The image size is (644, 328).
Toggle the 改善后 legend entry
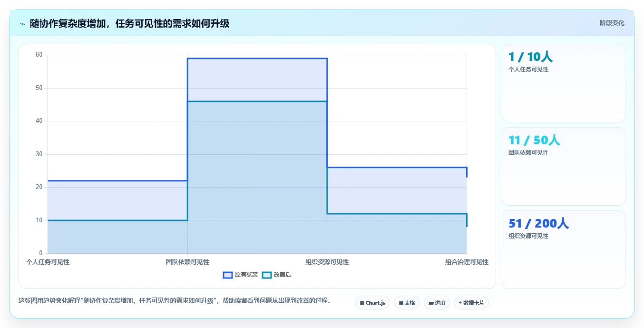point(277,275)
